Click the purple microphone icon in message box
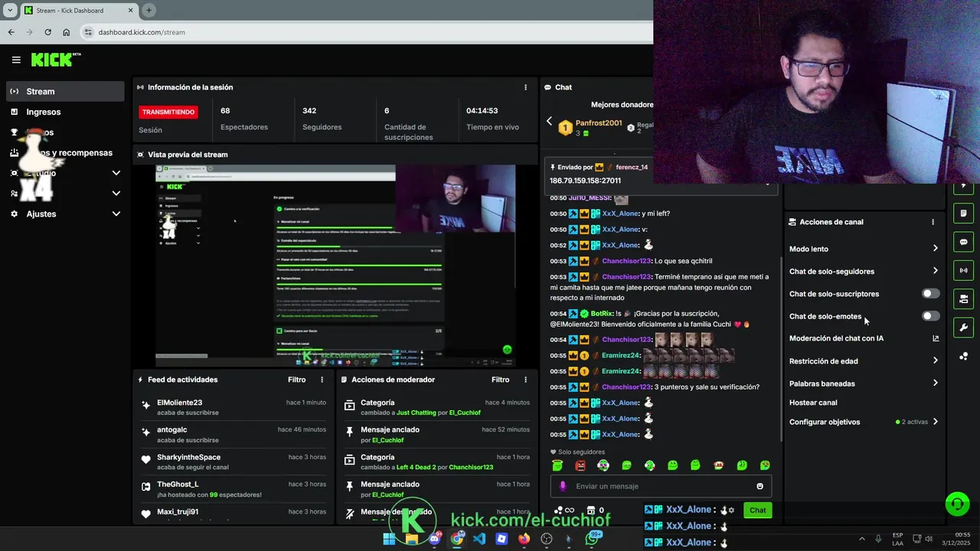The width and height of the screenshot is (980, 551). pyautogui.click(x=563, y=486)
